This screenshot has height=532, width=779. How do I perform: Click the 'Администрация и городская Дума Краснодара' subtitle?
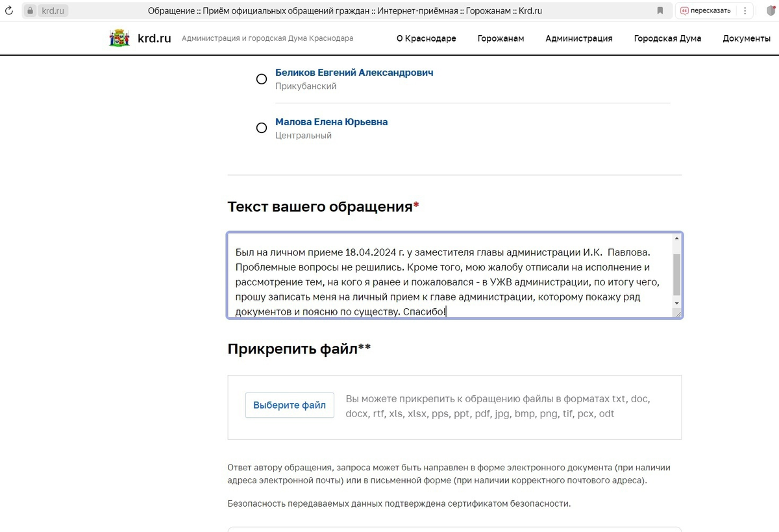click(x=267, y=38)
